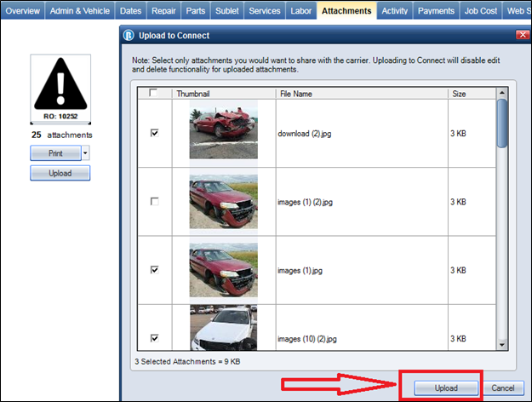Click the Upload button in left panel
532x402 pixels.
[60, 173]
